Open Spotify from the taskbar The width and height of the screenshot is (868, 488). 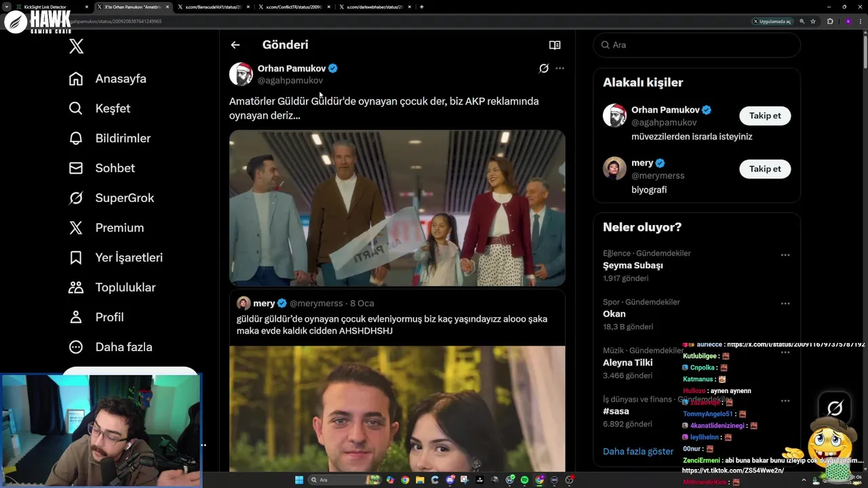[524, 480]
